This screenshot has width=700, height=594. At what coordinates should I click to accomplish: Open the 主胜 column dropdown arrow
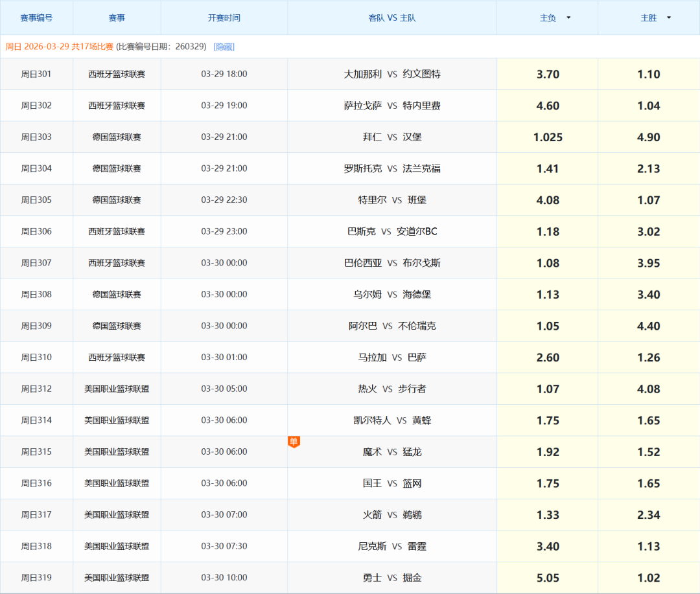(x=669, y=18)
